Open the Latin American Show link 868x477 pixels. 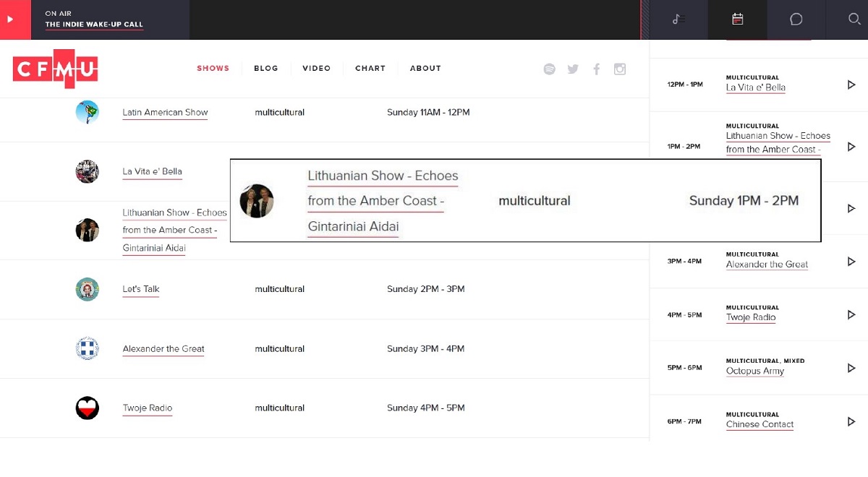pyautogui.click(x=165, y=113)
